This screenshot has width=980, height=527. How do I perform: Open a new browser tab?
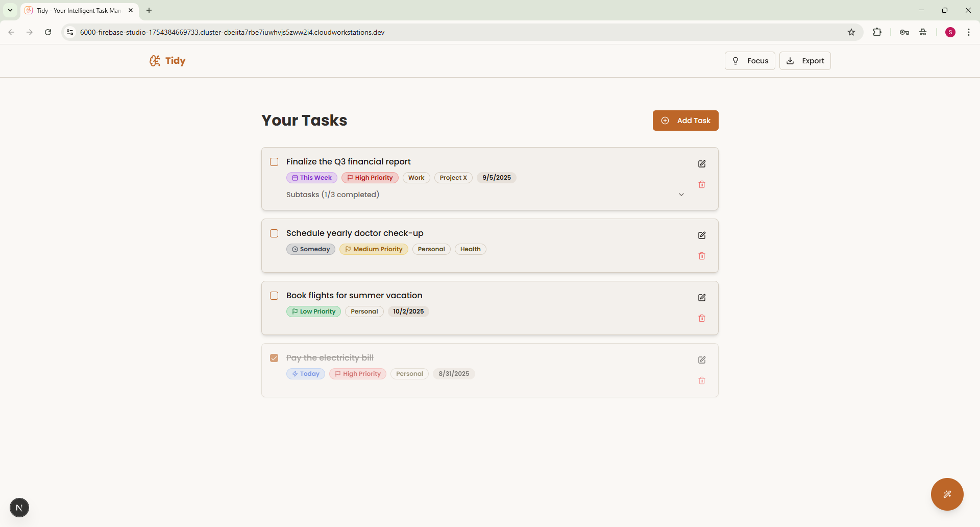149,10
